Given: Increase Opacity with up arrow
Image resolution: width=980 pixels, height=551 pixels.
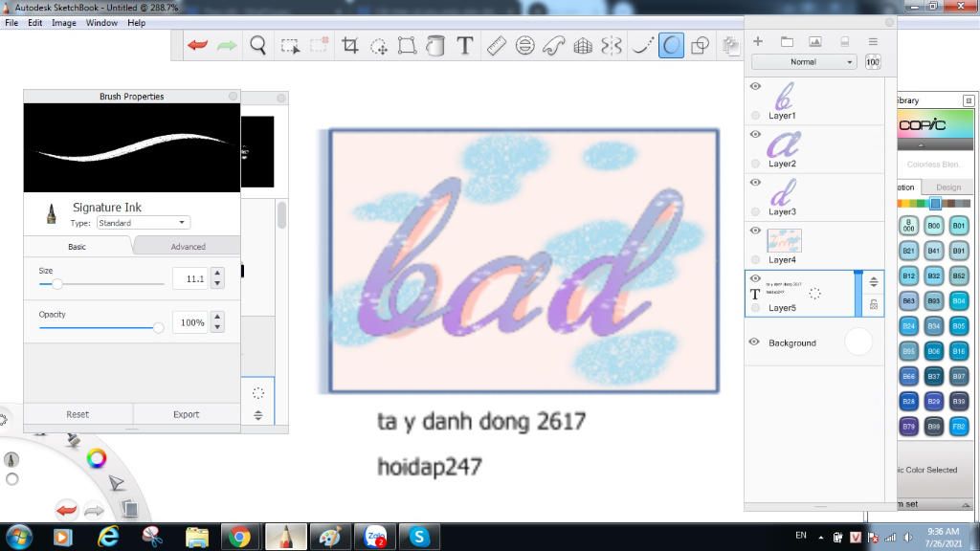Looking at the screenshot, I should 217,318.
